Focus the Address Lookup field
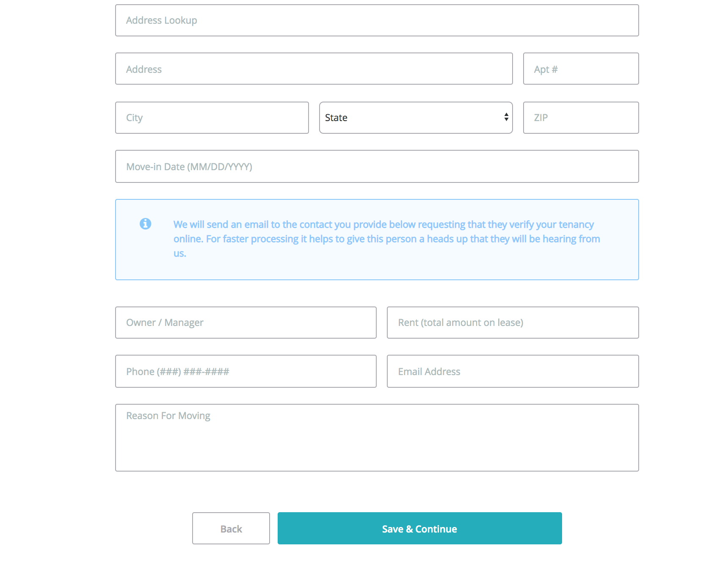Screen dimensions: 728x574 (377, 20)
